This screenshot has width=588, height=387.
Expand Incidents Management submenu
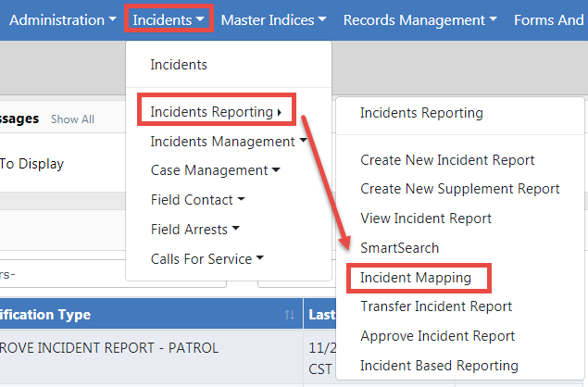tap(228, 142)
